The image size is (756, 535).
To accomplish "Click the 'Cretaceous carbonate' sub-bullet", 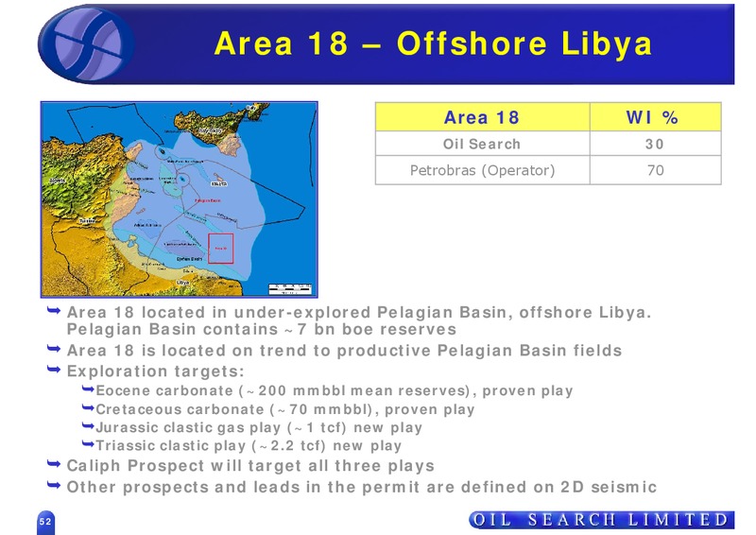I will tap(285, 409).
